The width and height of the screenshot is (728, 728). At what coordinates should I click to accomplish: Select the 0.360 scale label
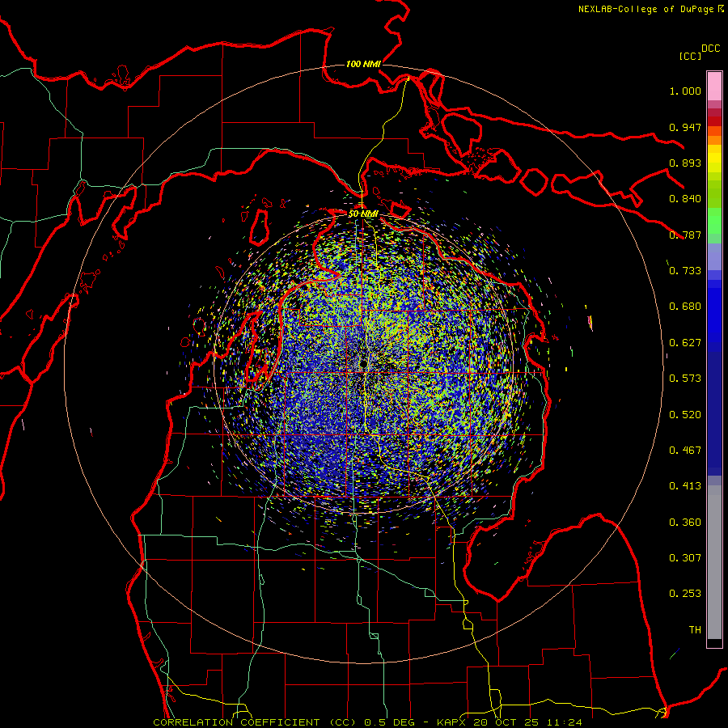[x=685, y=523]
